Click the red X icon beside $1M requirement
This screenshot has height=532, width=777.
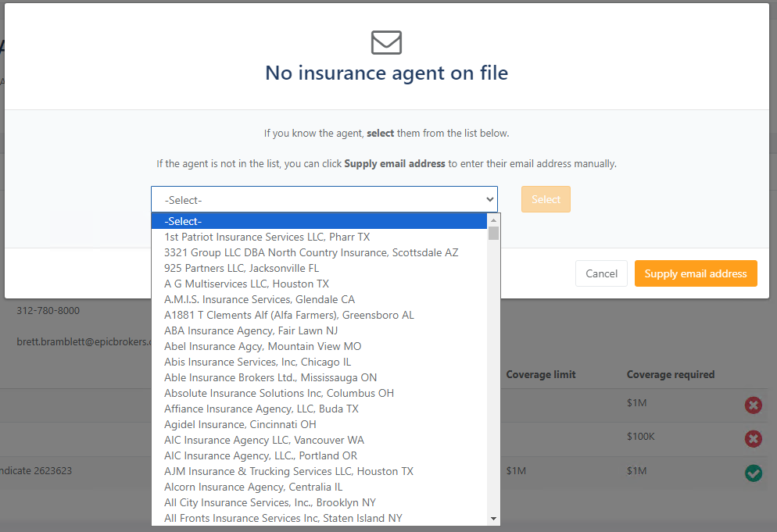[x=754, y=405]
